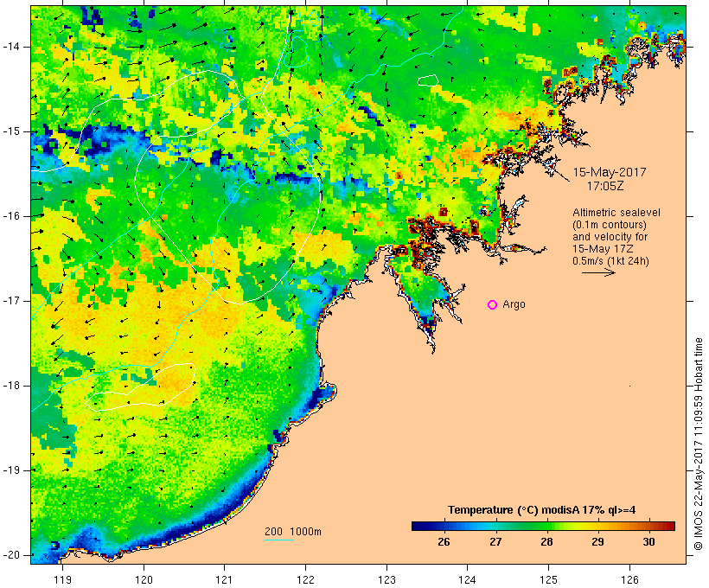Click the cyan bathymetry legend line

[x=279, y=540]
